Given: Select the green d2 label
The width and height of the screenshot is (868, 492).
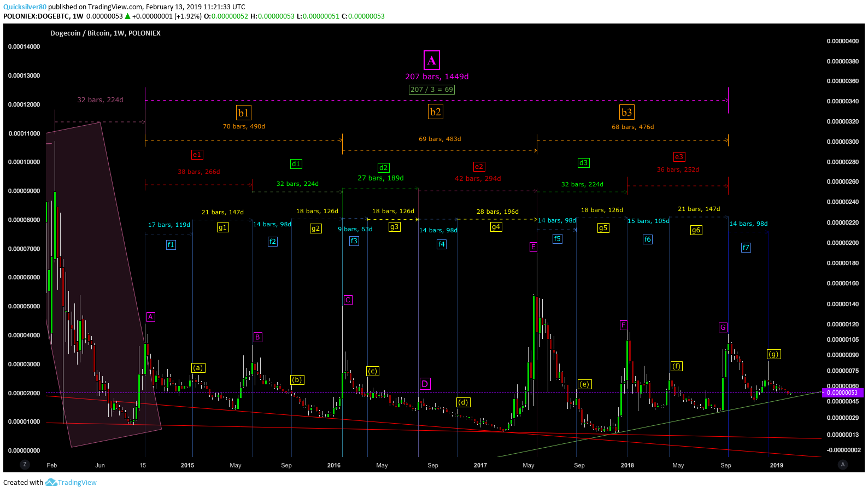Looking at the screenshot, I should pos(384,168).
